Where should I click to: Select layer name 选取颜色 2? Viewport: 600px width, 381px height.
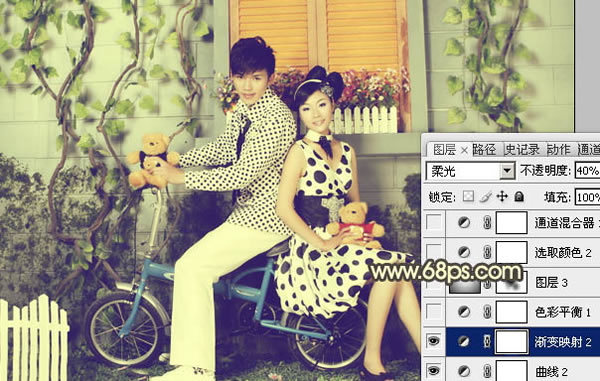[x=563, y=252]
